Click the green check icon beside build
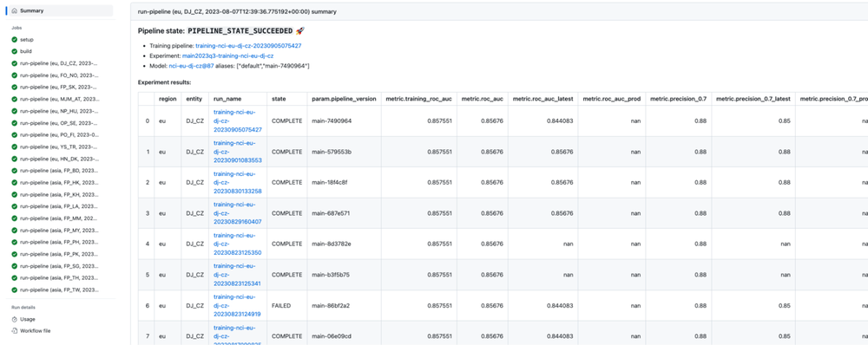The height and width of the screenshot is (345, 868). click(15, 51)
